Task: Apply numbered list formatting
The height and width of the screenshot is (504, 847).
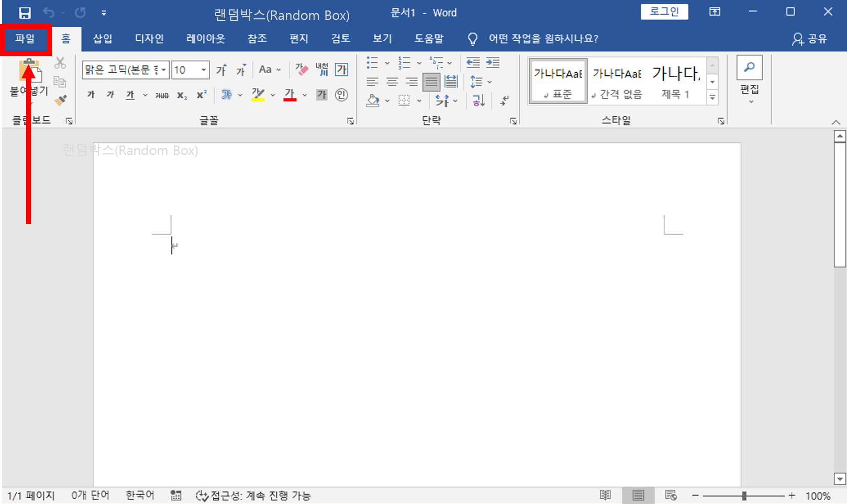Action: (404, 63)
